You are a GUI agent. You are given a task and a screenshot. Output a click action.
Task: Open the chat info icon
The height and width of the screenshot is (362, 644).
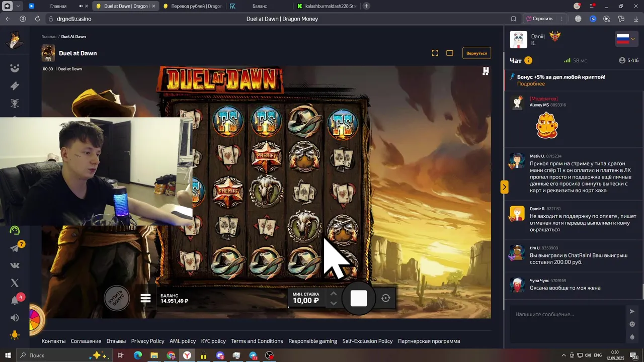(x=528, y=60)
